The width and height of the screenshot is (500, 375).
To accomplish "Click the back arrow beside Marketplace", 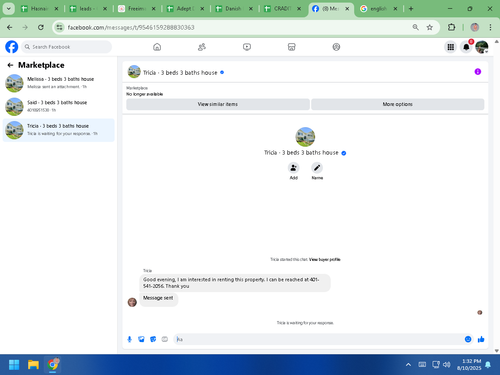I will click(10, 65).
